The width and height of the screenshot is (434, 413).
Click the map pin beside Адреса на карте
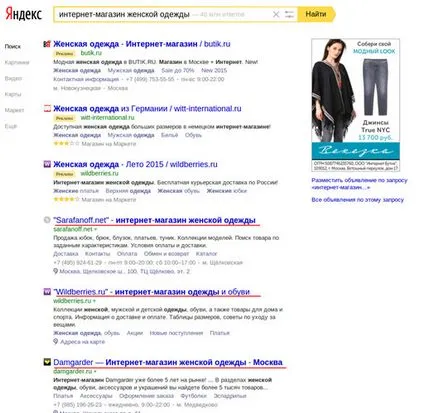pos(56,342)
